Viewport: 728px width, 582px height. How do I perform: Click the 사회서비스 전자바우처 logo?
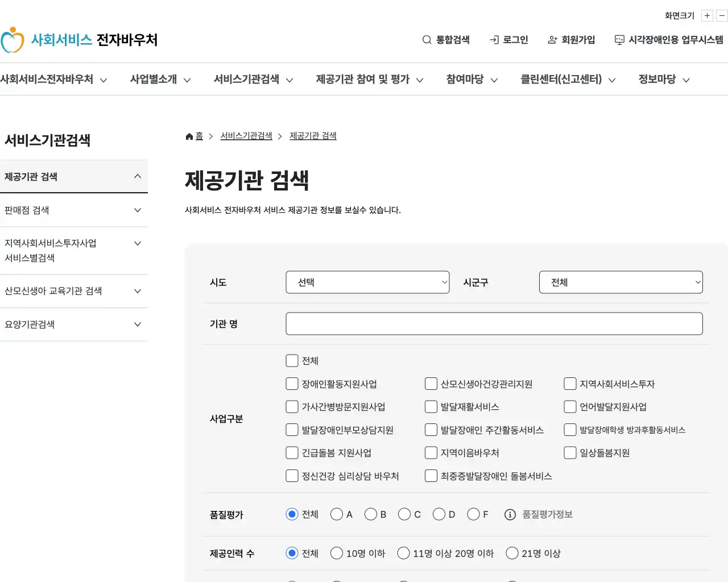click(x=80, y=40)
